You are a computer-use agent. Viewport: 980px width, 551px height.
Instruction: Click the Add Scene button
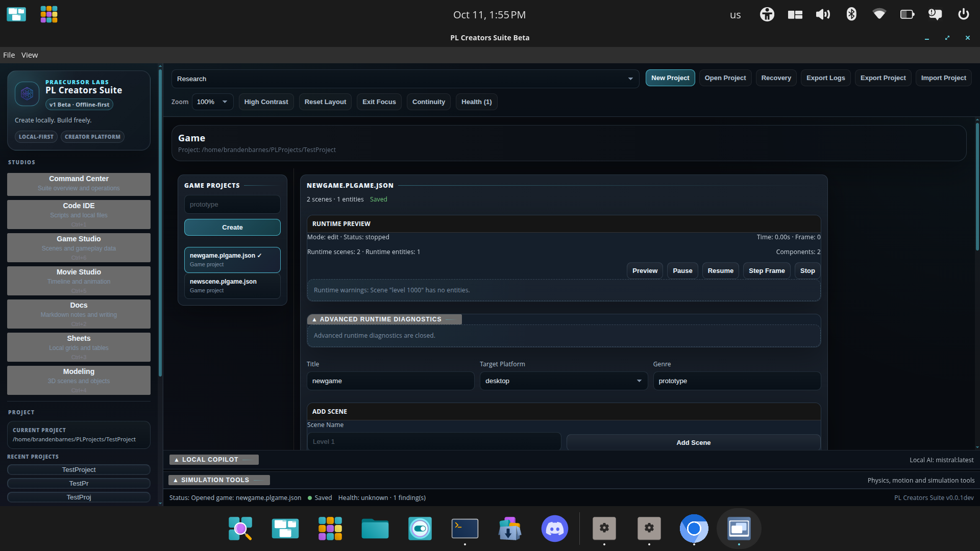[693, 442]
